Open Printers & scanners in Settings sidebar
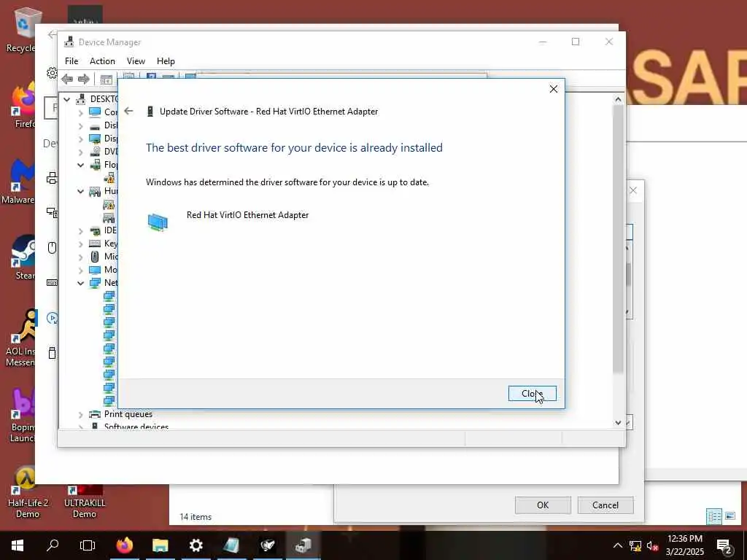This screenshot has width=747, height=560. coord(52,178)
